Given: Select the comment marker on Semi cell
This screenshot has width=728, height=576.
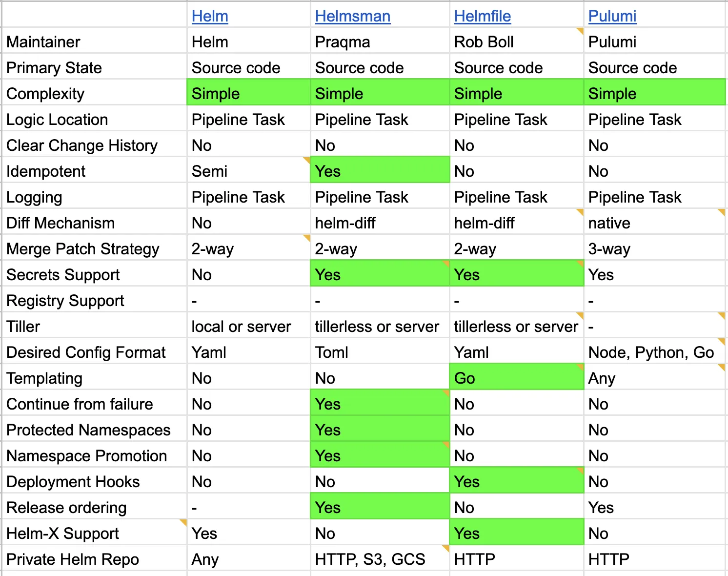Looking at the screenshot, I should [x=307, y=161].
